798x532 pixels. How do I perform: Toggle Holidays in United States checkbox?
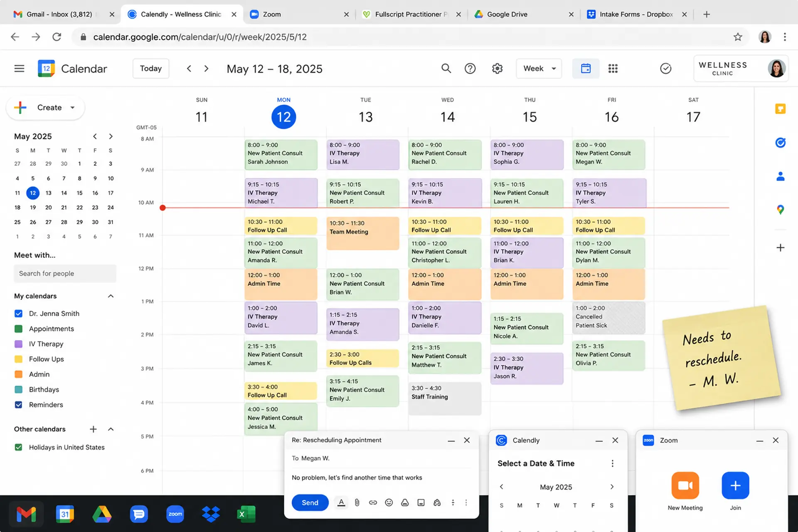point(18,447)
